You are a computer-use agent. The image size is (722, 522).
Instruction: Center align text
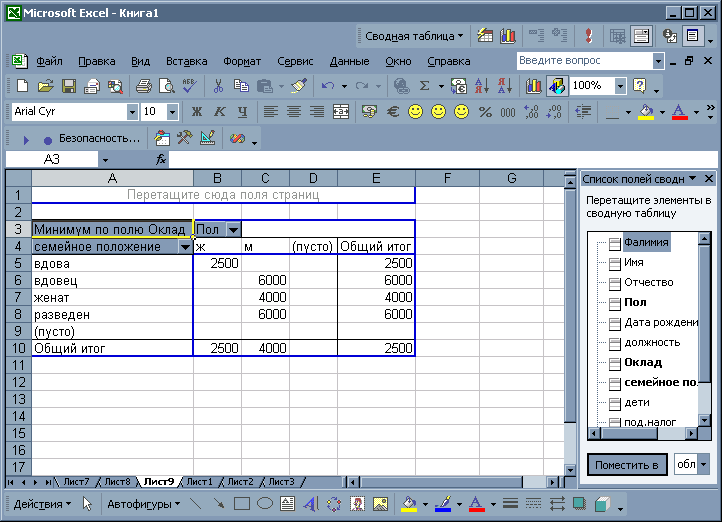(x=294, y=111)
